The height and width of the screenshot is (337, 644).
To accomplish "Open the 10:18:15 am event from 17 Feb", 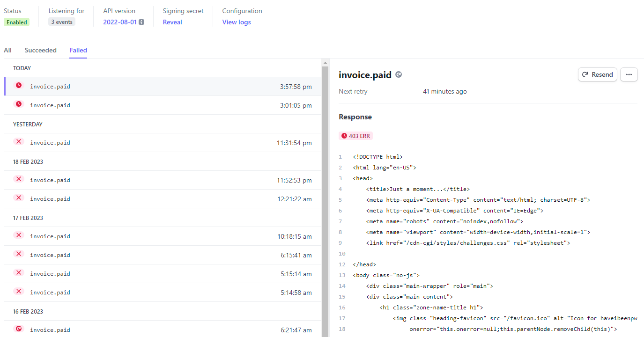I will (x=163, y=236).
